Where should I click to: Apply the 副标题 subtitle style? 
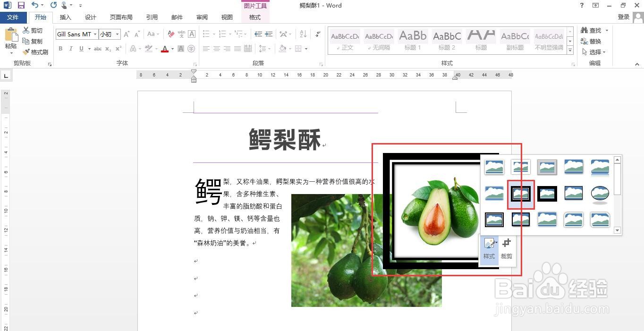click(x=515, y=41)
